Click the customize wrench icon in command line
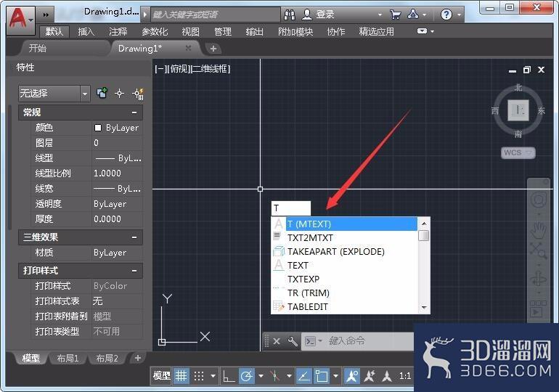The image size is (559, 392). [x=293, y=341]
